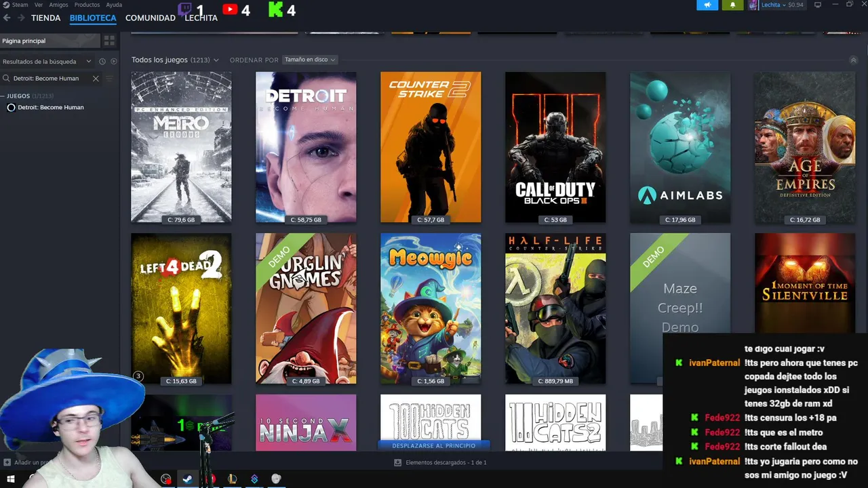
Task: Switch to the BIBLIOTECA tab
Action: pyautogui.click(x=93, y=18)
